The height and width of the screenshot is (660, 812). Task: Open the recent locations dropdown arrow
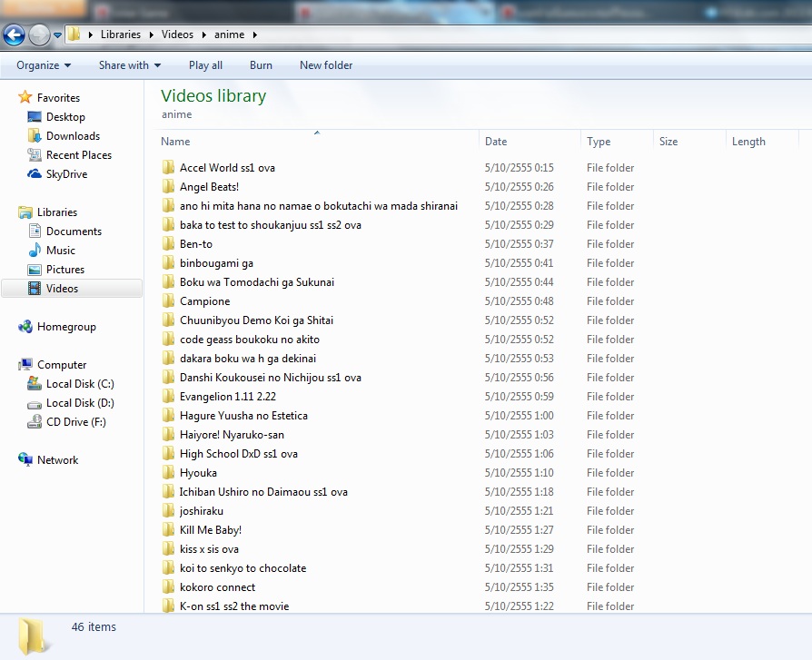(x=57, y=35)
